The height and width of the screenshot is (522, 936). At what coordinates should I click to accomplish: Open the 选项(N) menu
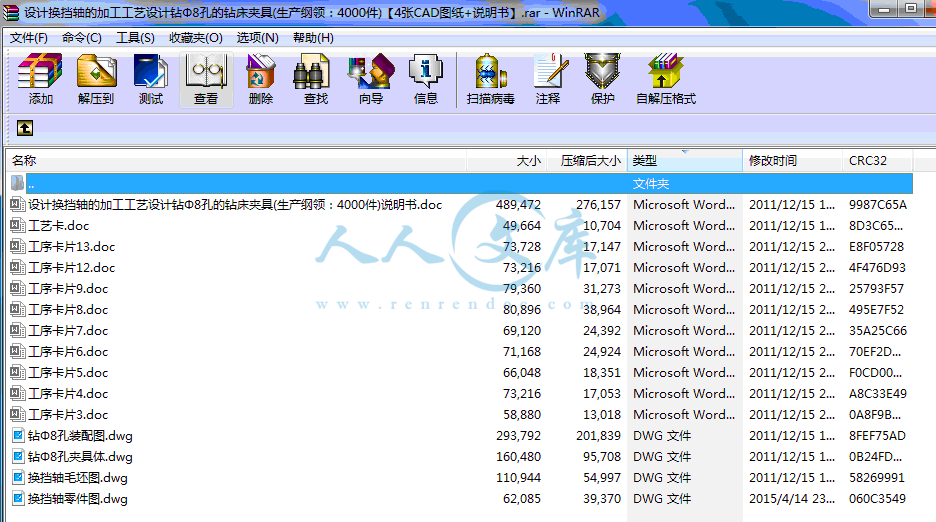click(257, 38)
